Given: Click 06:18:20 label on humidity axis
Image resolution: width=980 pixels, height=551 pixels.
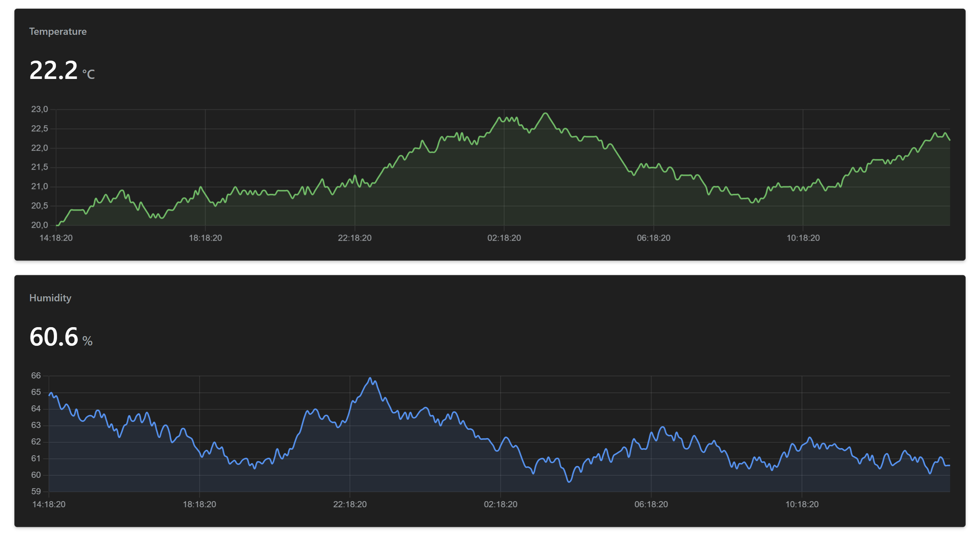Looking at the screenshot, I should pyautogui.click(x=651, y=505).
